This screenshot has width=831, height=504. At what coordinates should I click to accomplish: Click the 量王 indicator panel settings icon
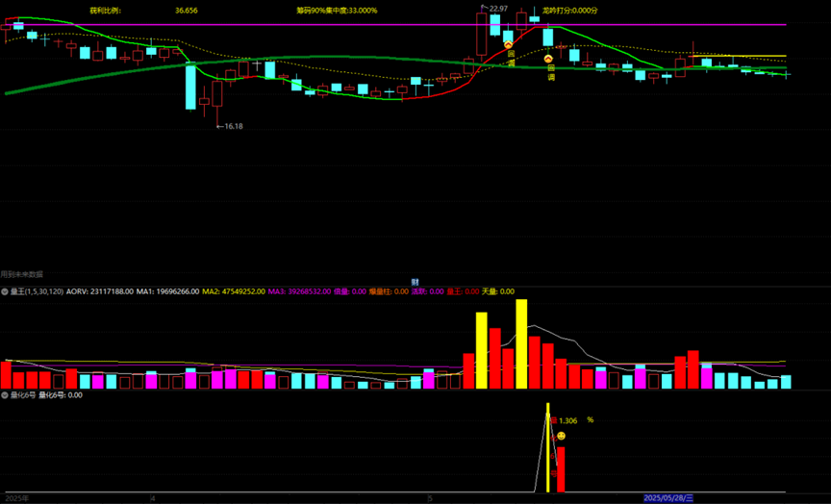(x=5, y=290)
